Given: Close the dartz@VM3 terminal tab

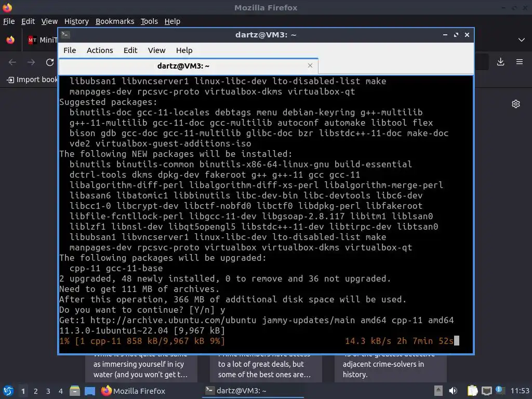Looking at the screenshot, I should coord(310,65).
